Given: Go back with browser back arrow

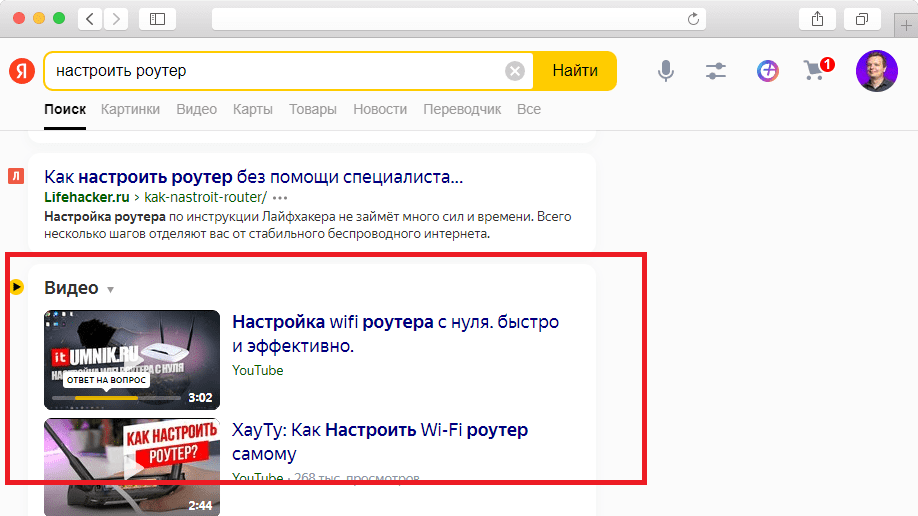Looking at the screenshot, I should point(90,19).
